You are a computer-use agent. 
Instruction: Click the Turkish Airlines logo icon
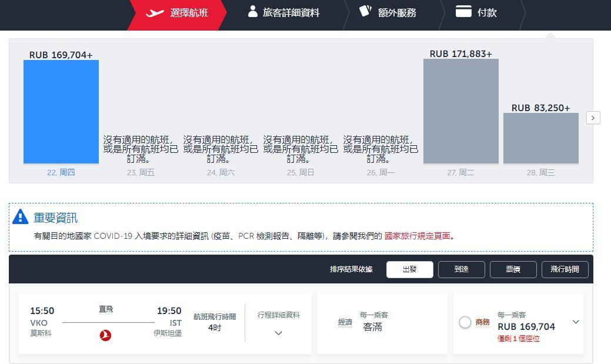106,335
